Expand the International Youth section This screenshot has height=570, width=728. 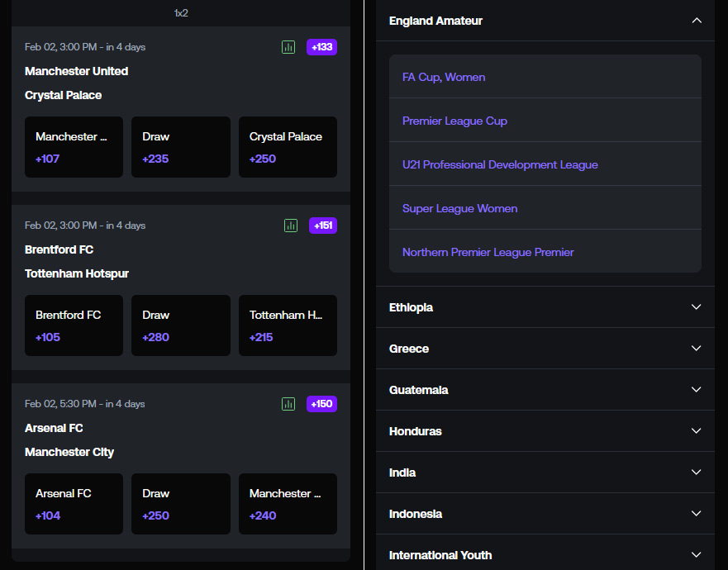(545, 553)
